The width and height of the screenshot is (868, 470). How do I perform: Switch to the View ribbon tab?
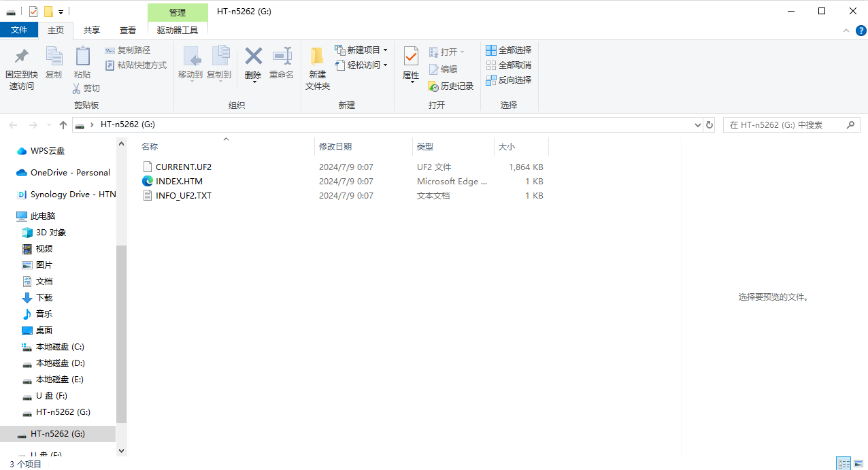128,30
